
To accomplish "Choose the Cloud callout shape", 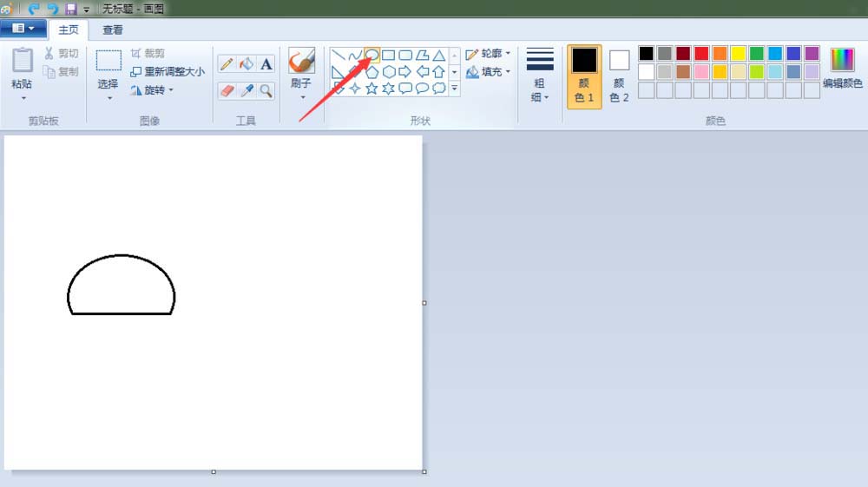I will pos(439,89).
